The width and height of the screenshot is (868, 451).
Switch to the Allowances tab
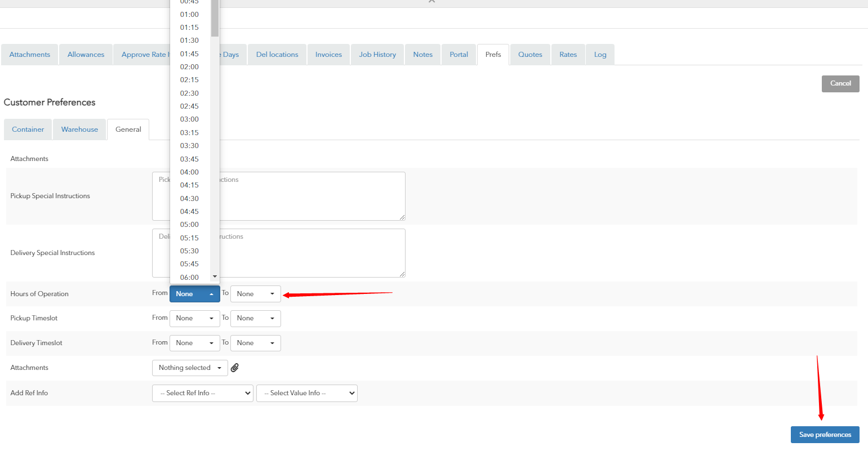pyautogui.click(x=86, y=55)
